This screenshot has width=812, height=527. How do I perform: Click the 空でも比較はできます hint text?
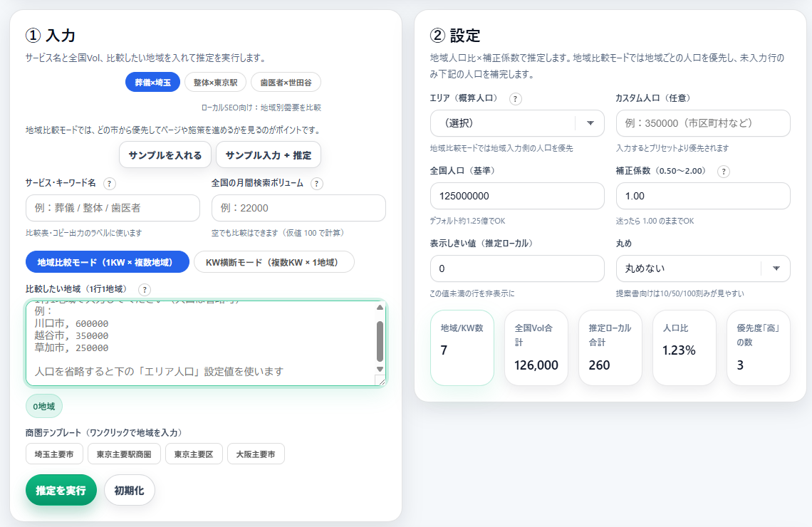click(278, 233)
